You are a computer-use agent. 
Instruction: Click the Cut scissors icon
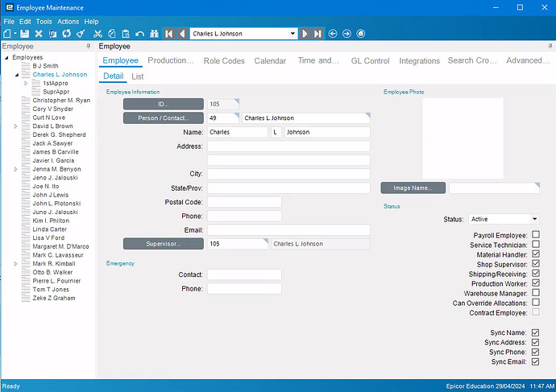[x=98, y=34]
